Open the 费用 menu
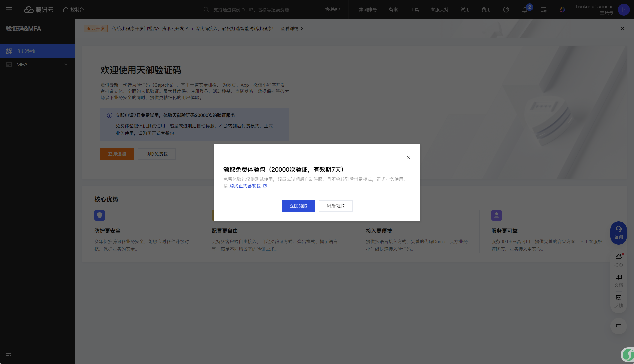 pos(486,10)
